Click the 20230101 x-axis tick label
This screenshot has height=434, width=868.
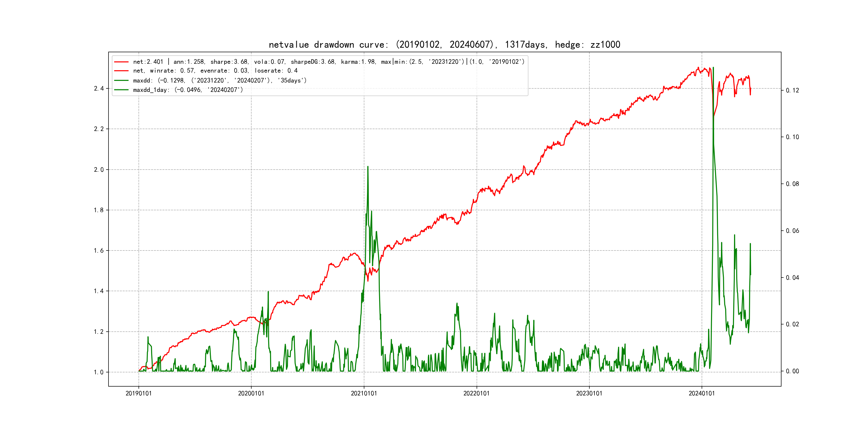tap(589, 394)
